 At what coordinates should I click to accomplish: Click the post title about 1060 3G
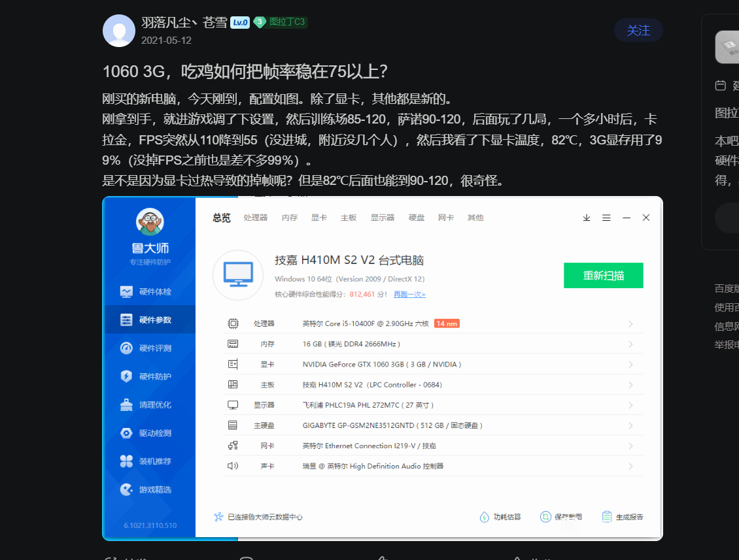point(245,72)
